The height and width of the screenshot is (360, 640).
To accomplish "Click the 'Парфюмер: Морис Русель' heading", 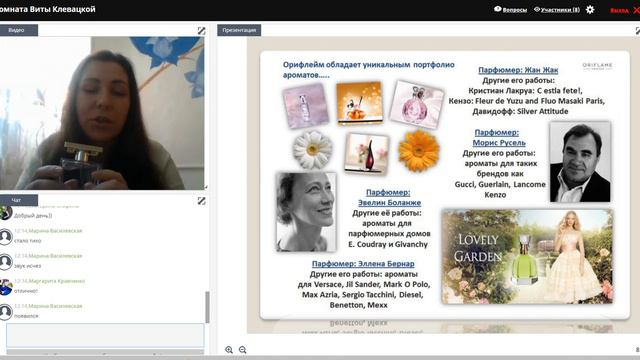I will click(x=499, y=138).
